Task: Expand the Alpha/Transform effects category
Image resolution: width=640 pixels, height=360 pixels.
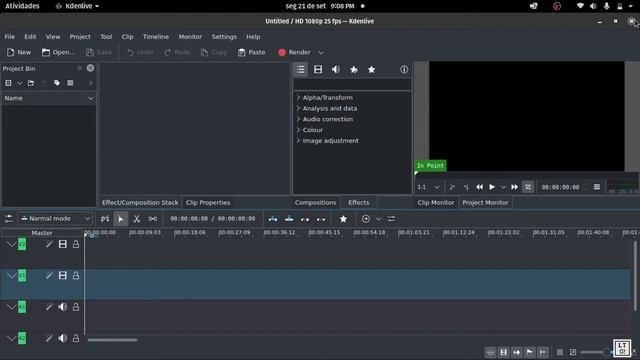Action: pos(298,98)
